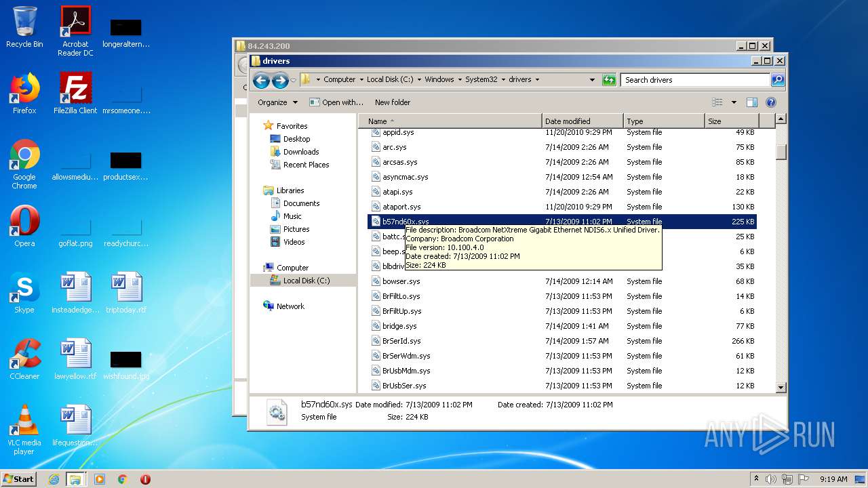Click the file list scroll up arrow

pos(781,119)
